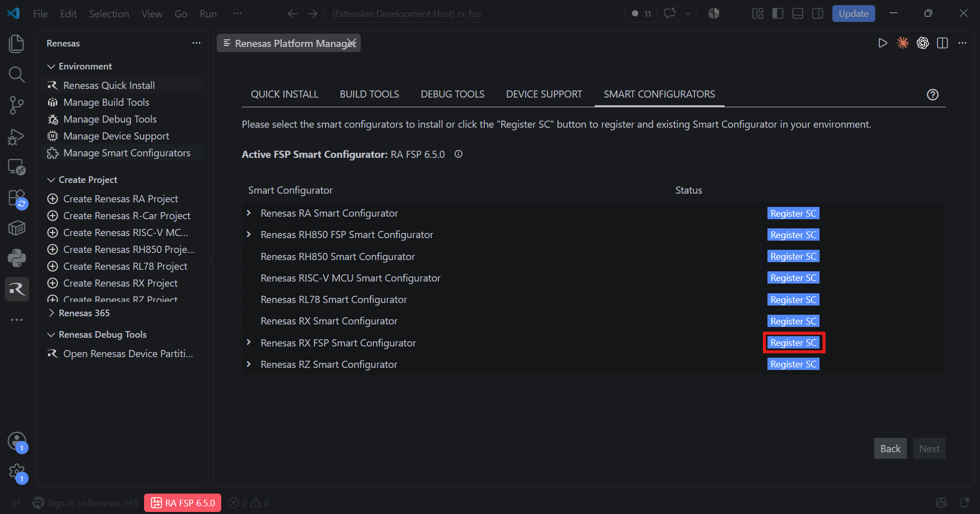Register SC for Renesas RL78 Smart Configurator
Viewport: 980px width, 514px height.
coord(794,299)
